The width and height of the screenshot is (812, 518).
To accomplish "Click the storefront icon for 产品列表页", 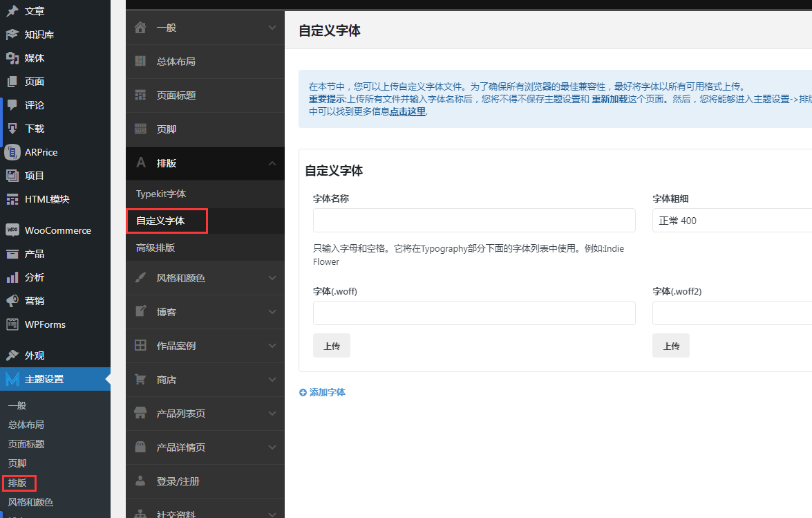I will 140,413.
